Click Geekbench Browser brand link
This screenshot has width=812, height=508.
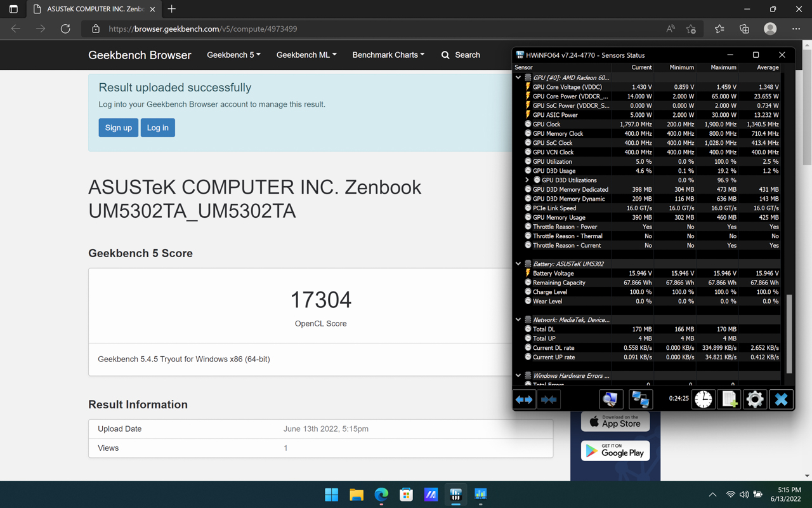140,55
